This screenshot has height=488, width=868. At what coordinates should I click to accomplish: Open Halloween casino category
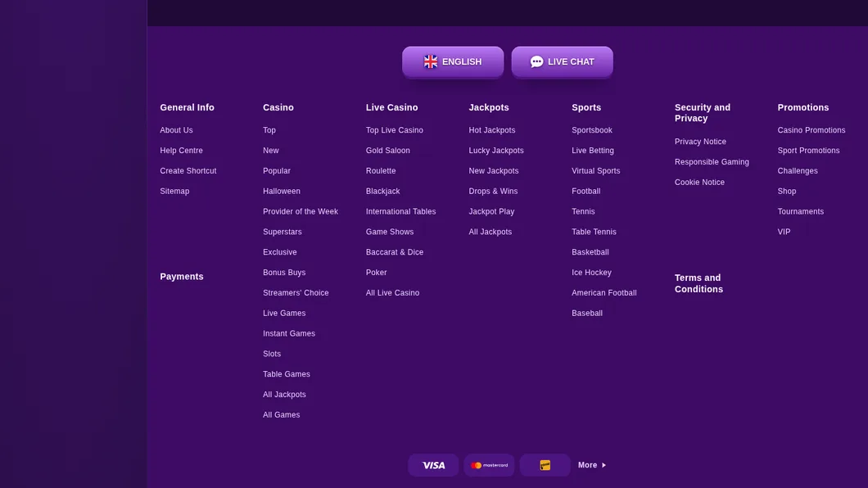[x=281, y=191]
